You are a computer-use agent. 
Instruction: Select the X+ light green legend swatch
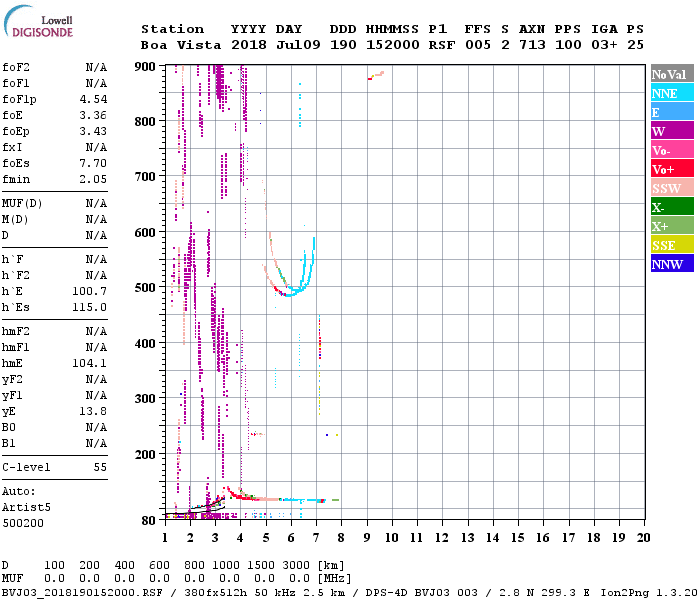coord(672,226)
